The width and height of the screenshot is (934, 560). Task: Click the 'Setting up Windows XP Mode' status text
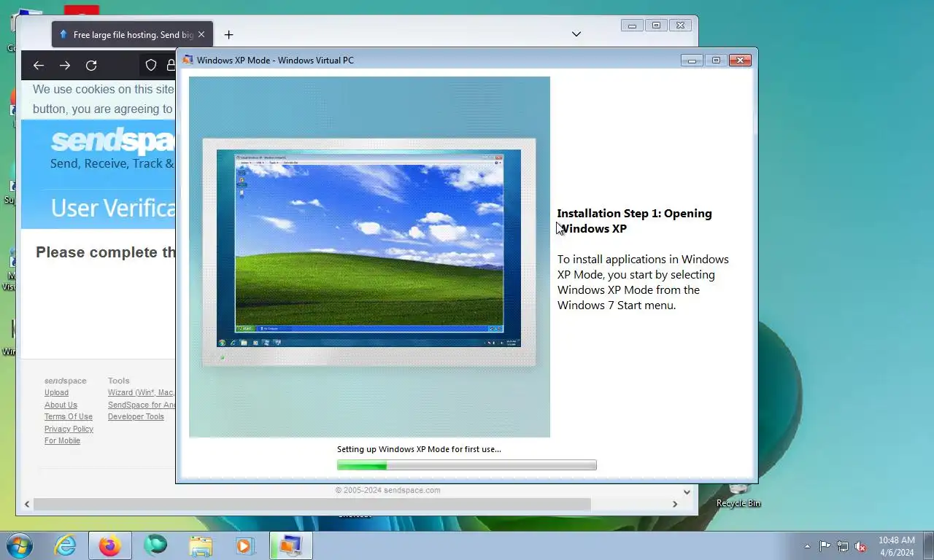coord(419,449)
